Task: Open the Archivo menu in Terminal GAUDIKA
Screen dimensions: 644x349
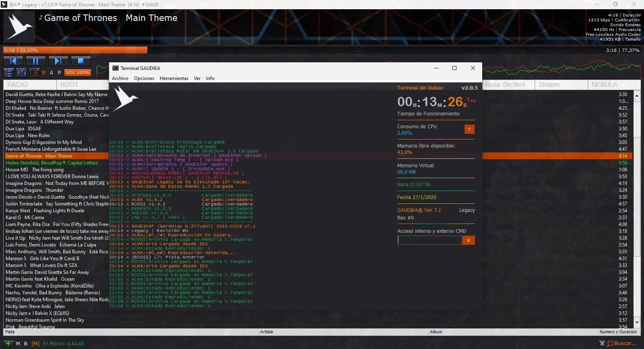Action: click(120, 78)
